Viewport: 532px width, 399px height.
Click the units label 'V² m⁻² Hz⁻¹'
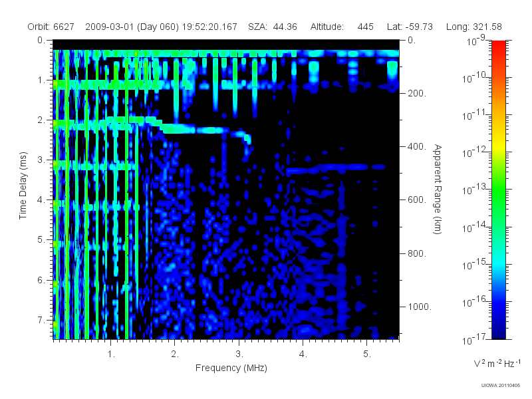(x=496, y=363)
